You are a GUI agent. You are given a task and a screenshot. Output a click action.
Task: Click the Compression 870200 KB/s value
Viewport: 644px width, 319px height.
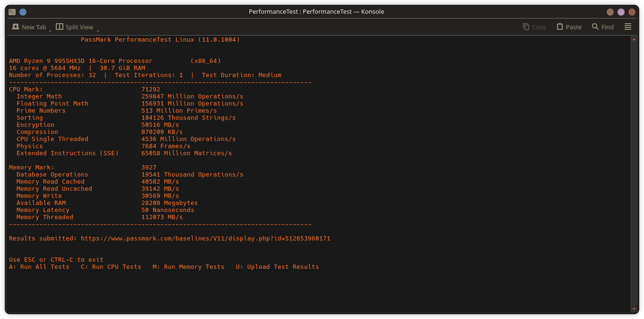pos(162,132)
